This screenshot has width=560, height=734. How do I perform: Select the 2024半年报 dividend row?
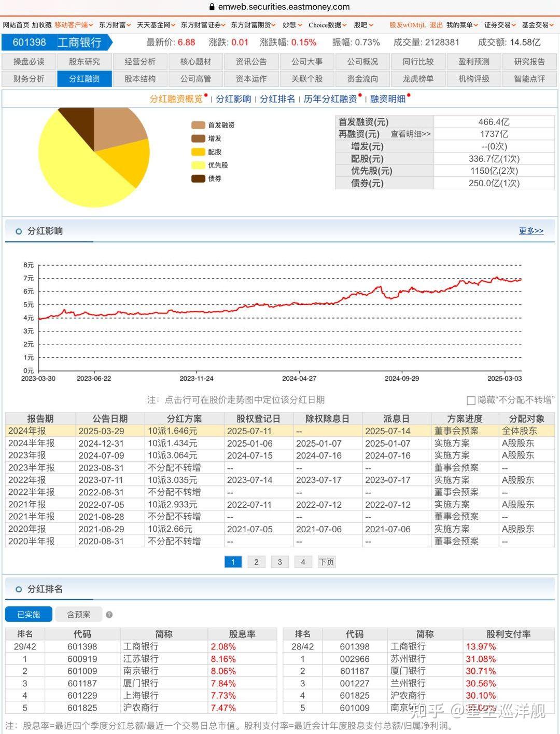(x=280, y=444)
